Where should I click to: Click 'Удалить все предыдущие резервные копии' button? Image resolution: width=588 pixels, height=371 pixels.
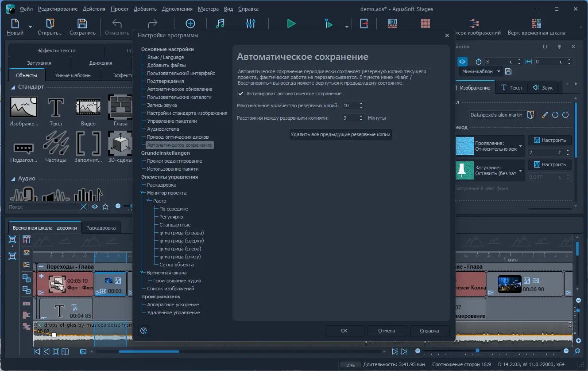point(340,134)
